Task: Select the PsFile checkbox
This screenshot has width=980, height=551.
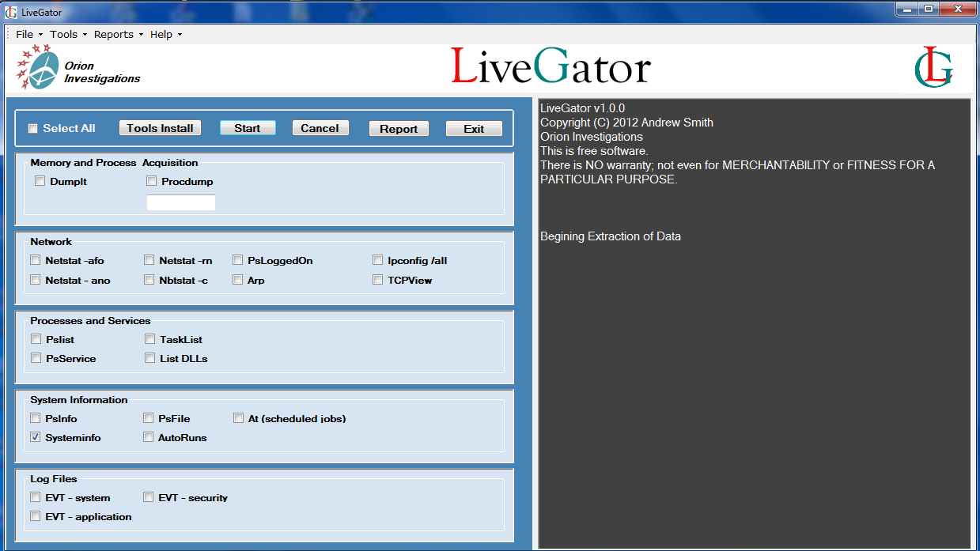Action: (149, 418)
